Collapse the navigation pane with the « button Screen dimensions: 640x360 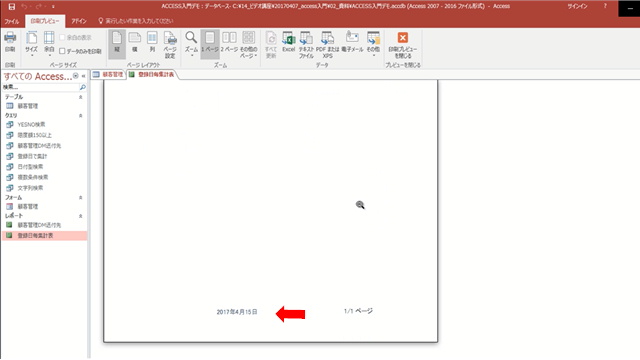click(83, 76)
